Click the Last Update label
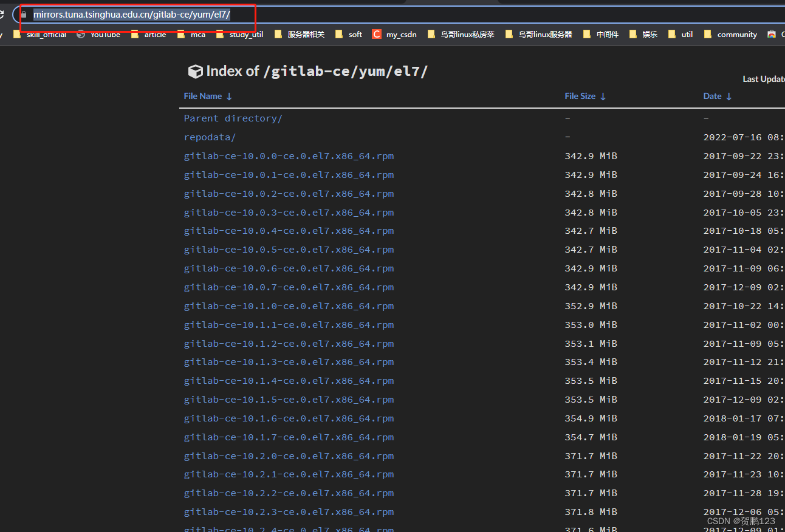The image size is (785, 532). [x=764, y=79]
